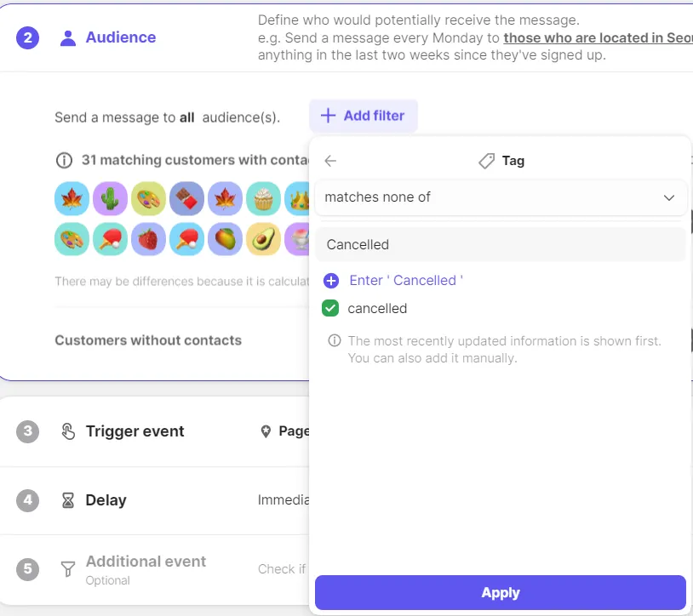Click the 'Customers without contacts' heading
Viewport: 693px width, 616px height.
coord(148,340)
